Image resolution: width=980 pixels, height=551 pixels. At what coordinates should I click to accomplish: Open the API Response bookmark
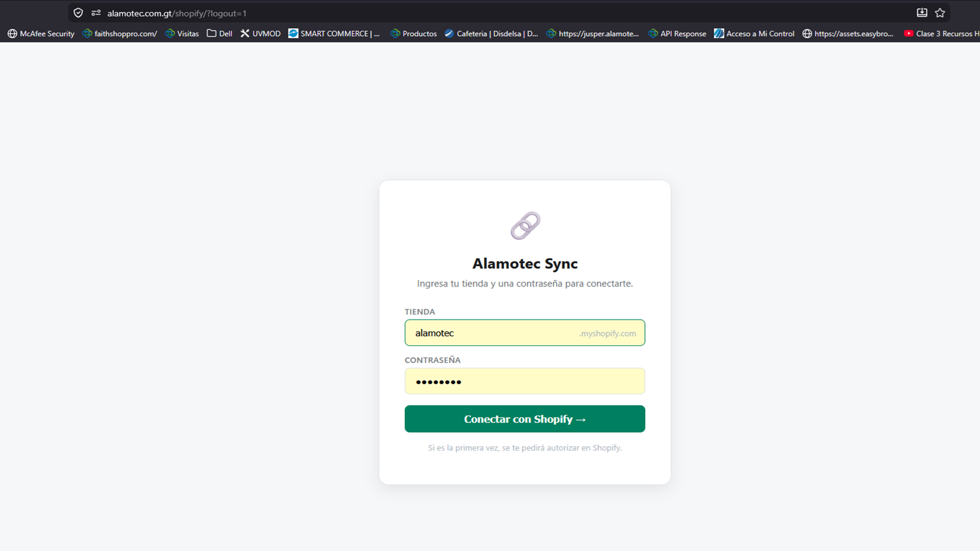tap(677, 34)
